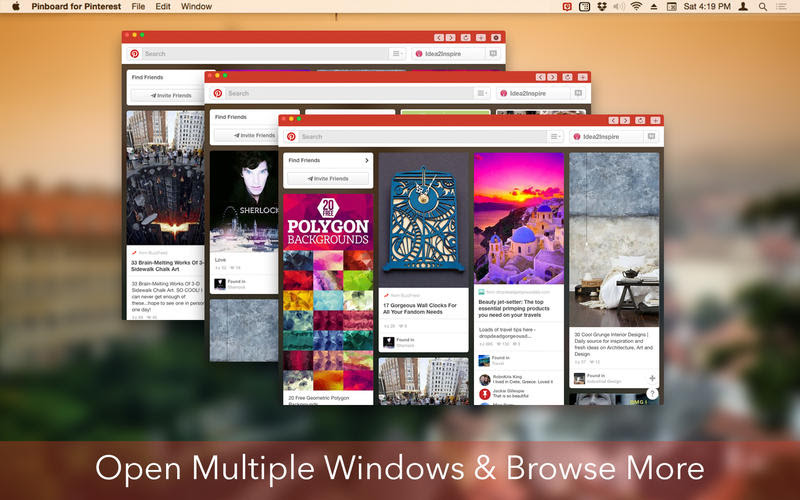Click share button in the front window titlebar
The image size is (800, 500).
tap(640, 120)
